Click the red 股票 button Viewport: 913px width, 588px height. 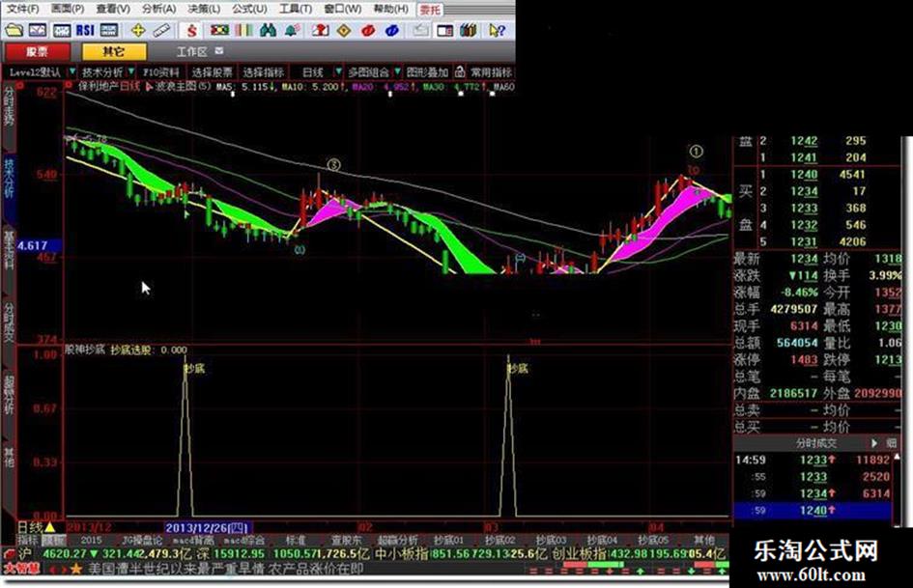(38, 52)
